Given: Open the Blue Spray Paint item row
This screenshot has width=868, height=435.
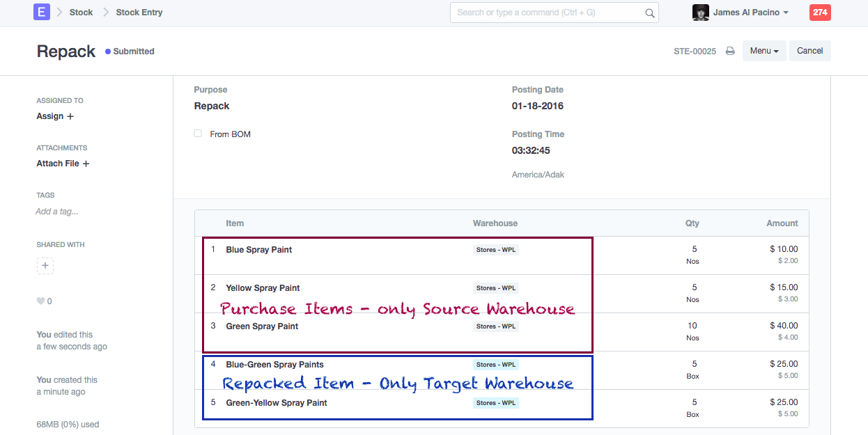Looking at the screenshot, I should (259, 250).
